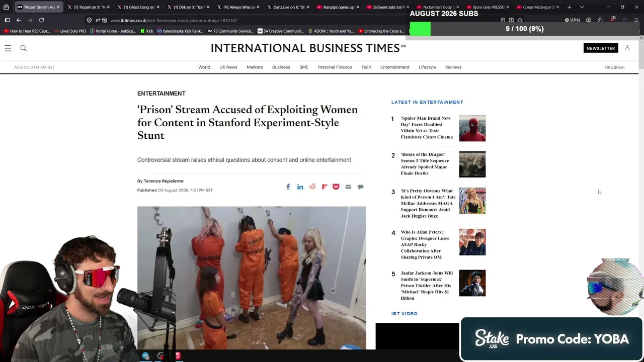Share the article on Reddit
644x362 pixels.
312,187
